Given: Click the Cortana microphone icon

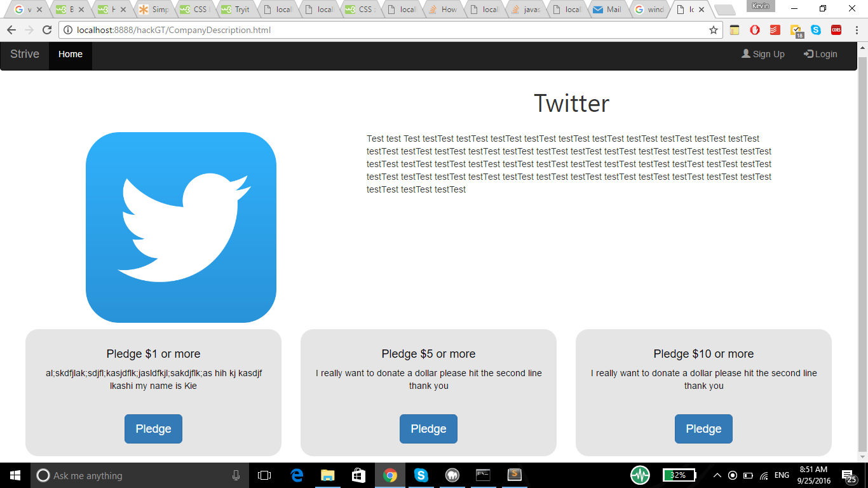Looking at the screenshot, I should tap(236, 475).
